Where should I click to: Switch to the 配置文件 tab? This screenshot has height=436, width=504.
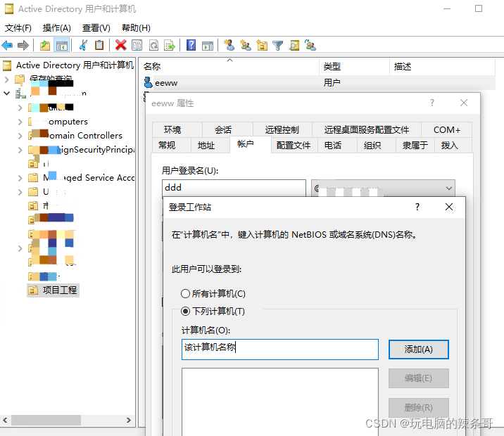click(294, 145)
